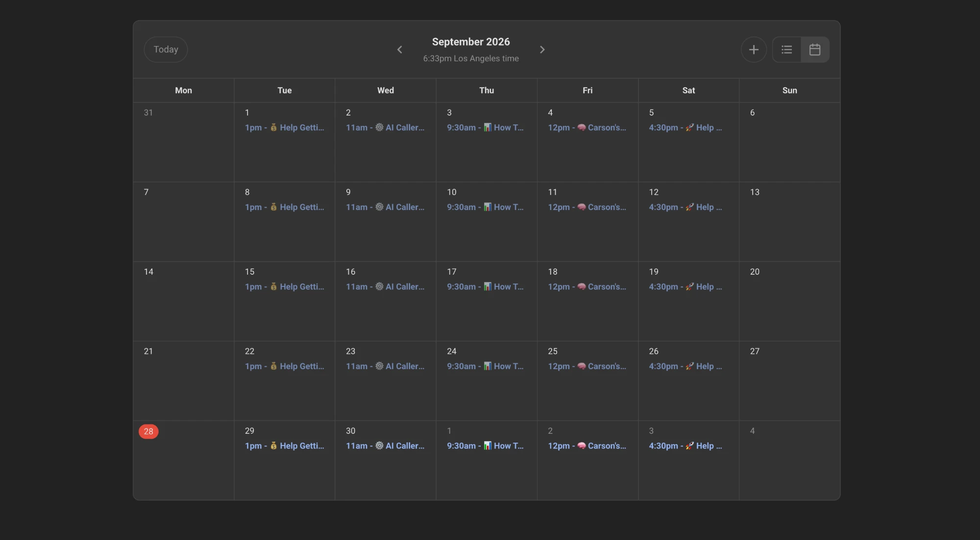Open 1pm Help Getting event on September 29
980x540 pixels.
pyautogui.click(x=285, y=446)
